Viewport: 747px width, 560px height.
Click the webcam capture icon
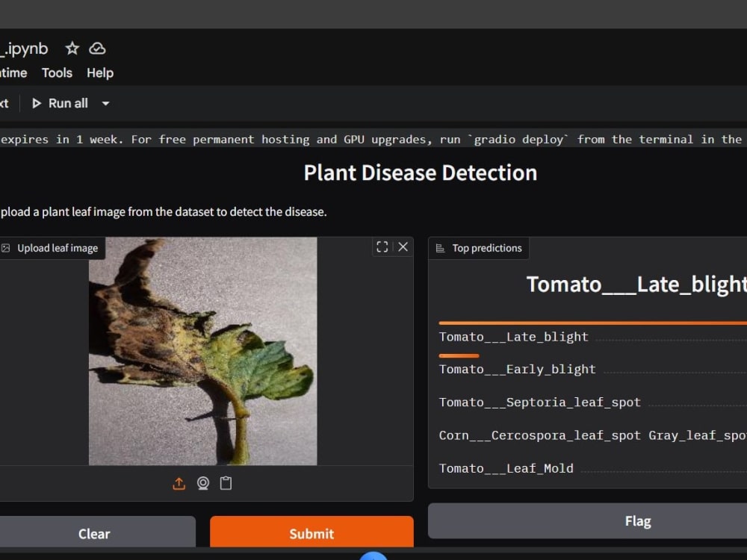click(x=203, y=483)
